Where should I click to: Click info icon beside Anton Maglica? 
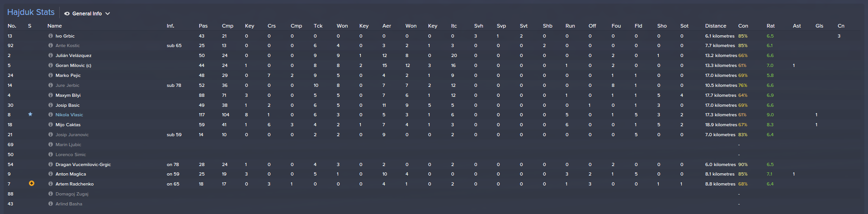[x=51, y=174]
